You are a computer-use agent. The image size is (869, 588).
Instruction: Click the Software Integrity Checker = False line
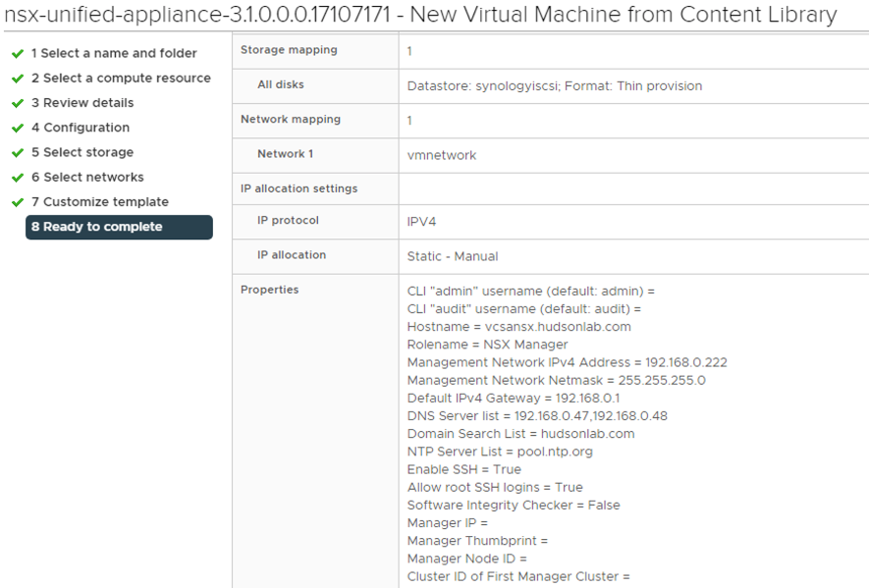pos(514,505)
